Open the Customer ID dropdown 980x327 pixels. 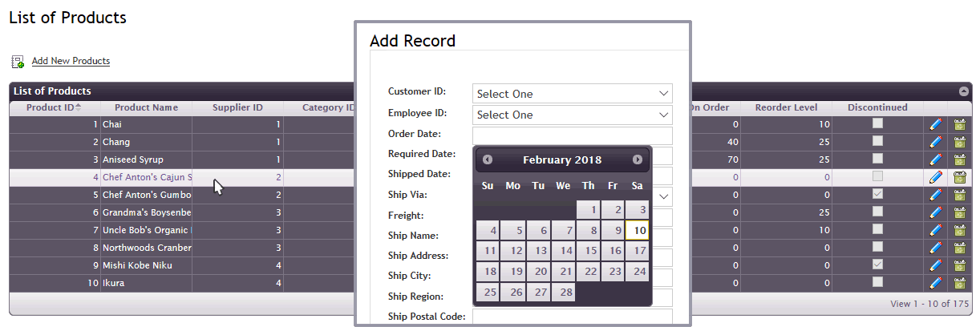[572, 94]
